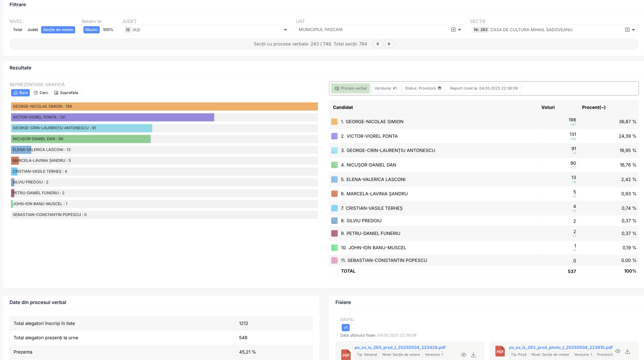The width and height of the screenshot is (644, 360).
Task: Switch relative scale to 100%
Action: [108, 30]
